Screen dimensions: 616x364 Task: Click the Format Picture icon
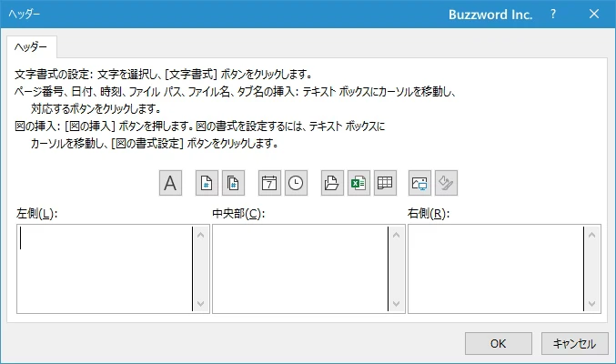446,183
